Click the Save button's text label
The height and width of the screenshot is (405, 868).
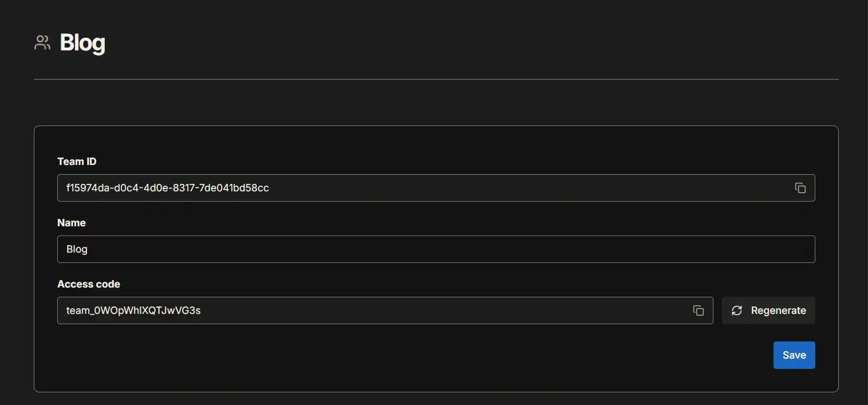tap(794, 355)
